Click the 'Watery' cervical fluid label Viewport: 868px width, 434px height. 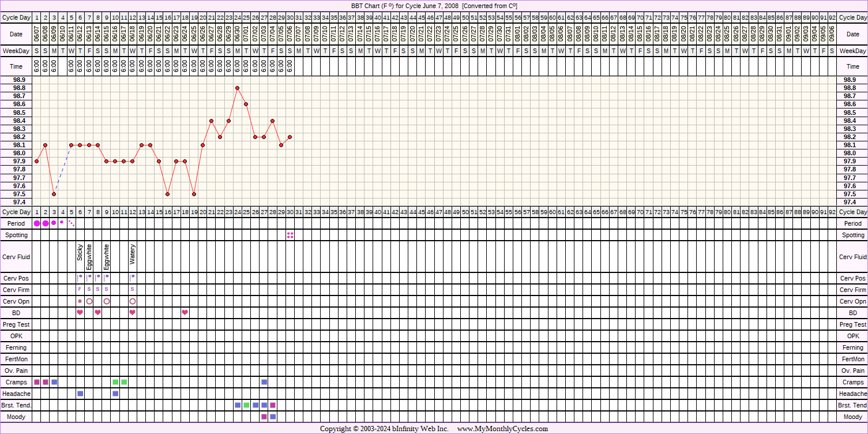[133, 254]
